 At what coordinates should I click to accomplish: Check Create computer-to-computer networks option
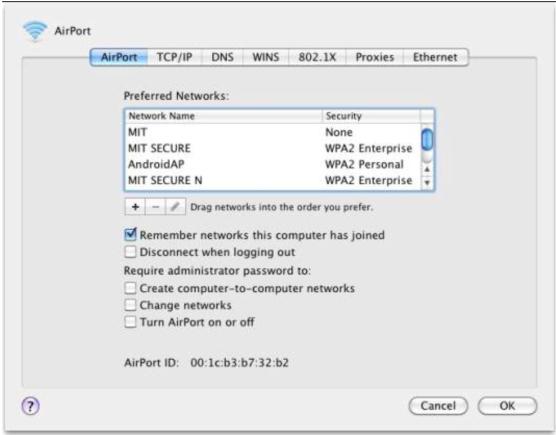(130, 288)
